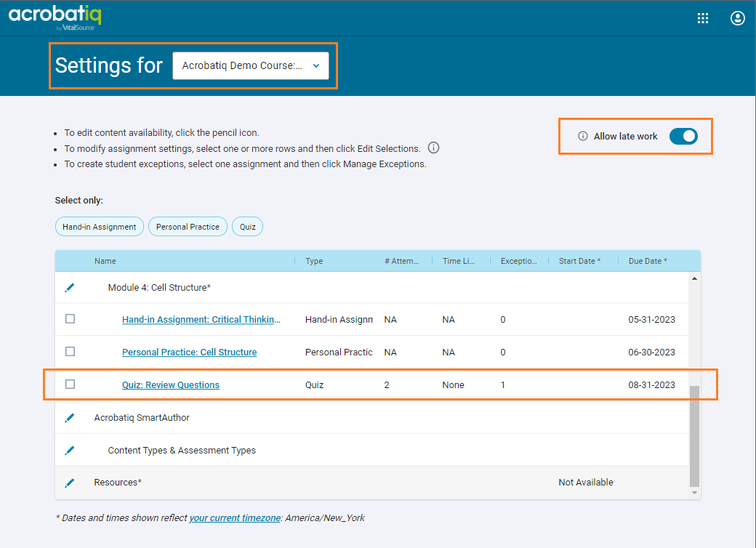Viewport: 756px width, 548px height.
Task: Open the apps grid menu icon
Action: coord(703,18)
